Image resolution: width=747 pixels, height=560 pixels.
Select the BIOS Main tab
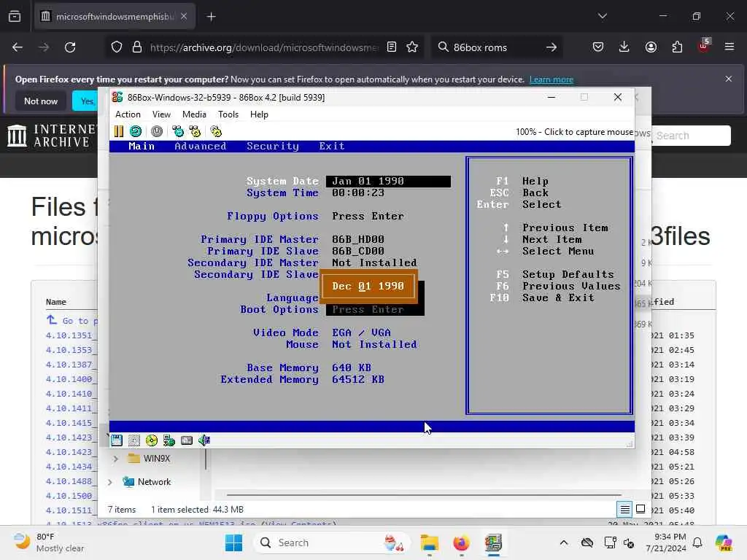(142, 146)
